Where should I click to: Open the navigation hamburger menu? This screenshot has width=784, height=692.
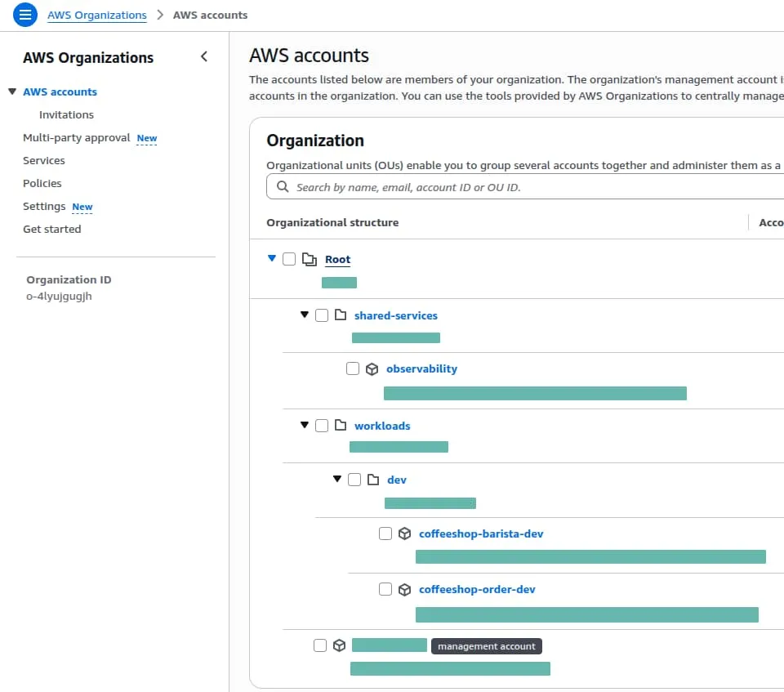24,15
